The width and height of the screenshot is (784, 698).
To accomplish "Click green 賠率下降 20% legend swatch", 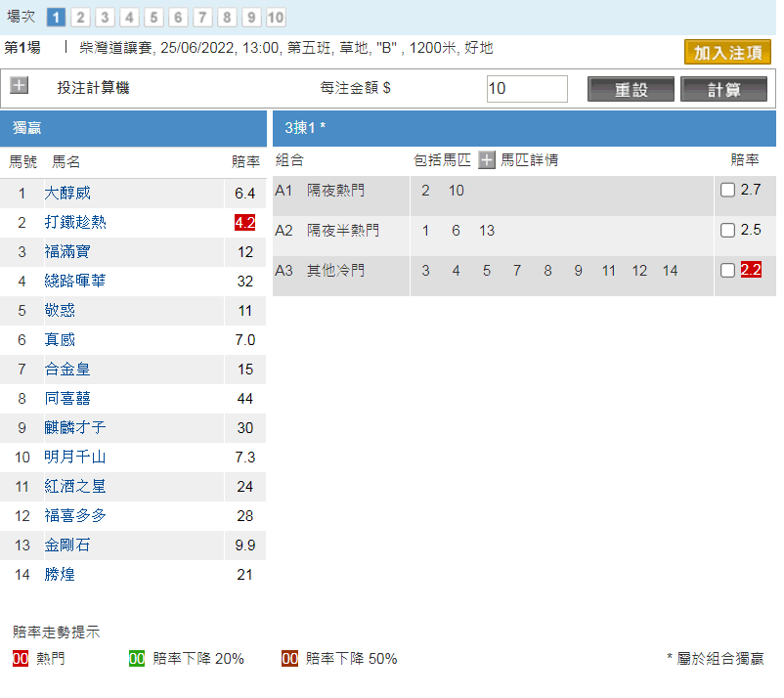I will pyautogui.click(x=137, y=659).
